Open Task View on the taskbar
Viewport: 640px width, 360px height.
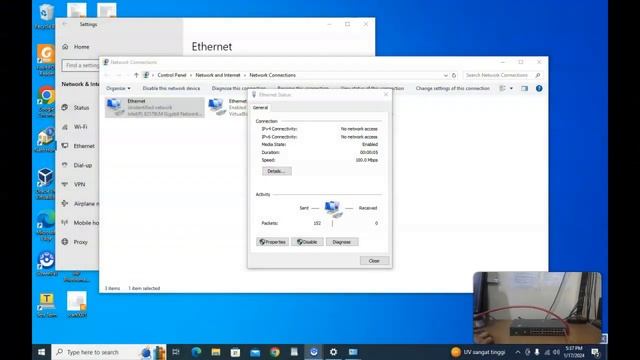pos(176,352)
